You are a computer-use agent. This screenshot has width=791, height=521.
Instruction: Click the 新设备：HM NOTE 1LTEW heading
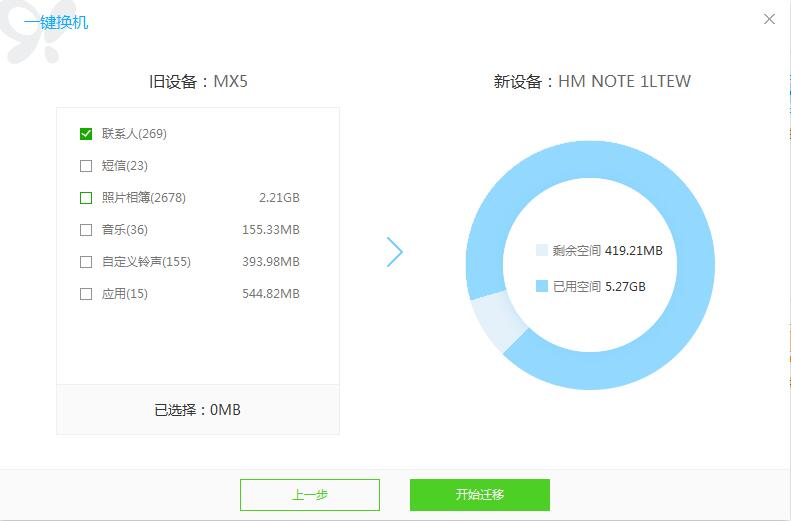pos(592,81)
